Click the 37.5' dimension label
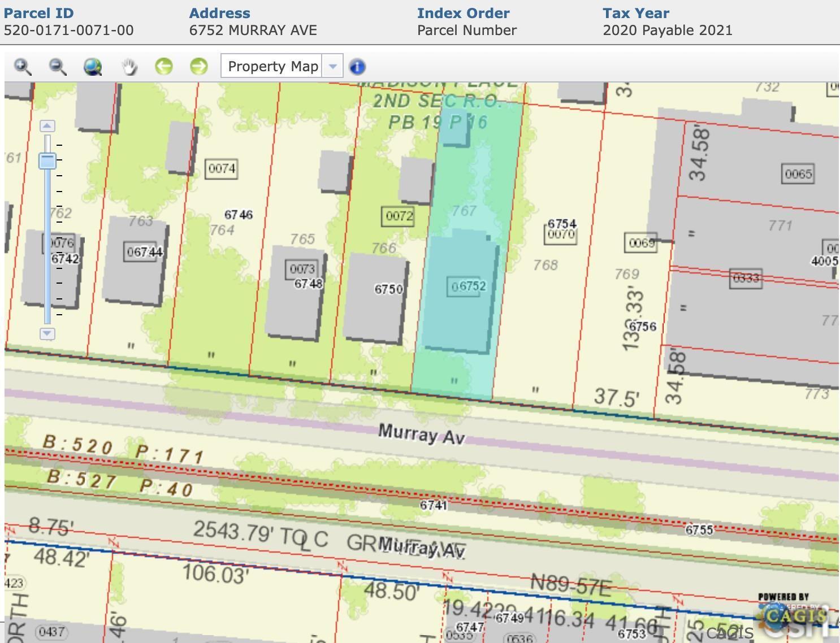The image size is (840, 643). click(617, 397)
